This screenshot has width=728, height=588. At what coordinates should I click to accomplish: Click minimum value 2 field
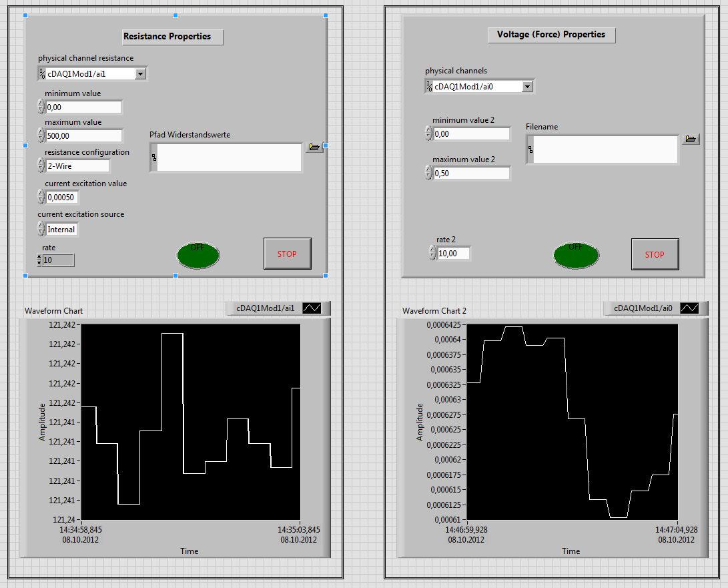point(471,133)
